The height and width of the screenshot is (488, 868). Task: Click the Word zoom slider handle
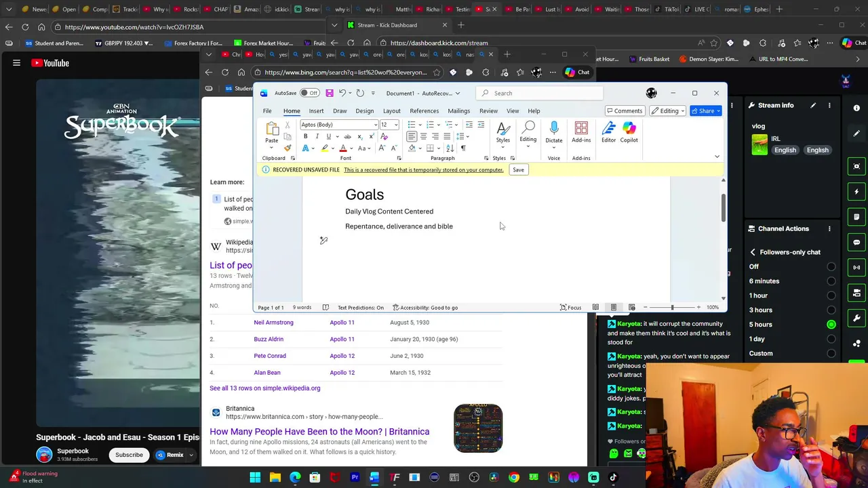pyautogui.click(x=673, y=307)
